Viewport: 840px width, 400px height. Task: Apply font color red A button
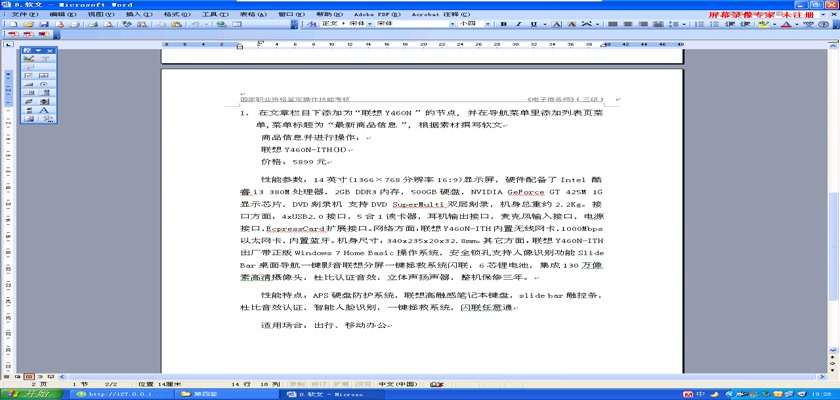point(786,24)
